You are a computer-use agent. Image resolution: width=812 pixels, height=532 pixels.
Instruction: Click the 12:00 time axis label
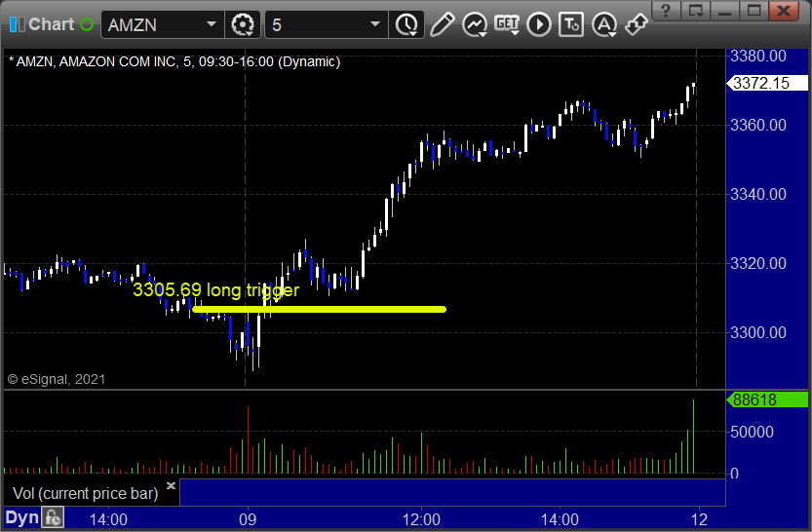pos(421,519)
